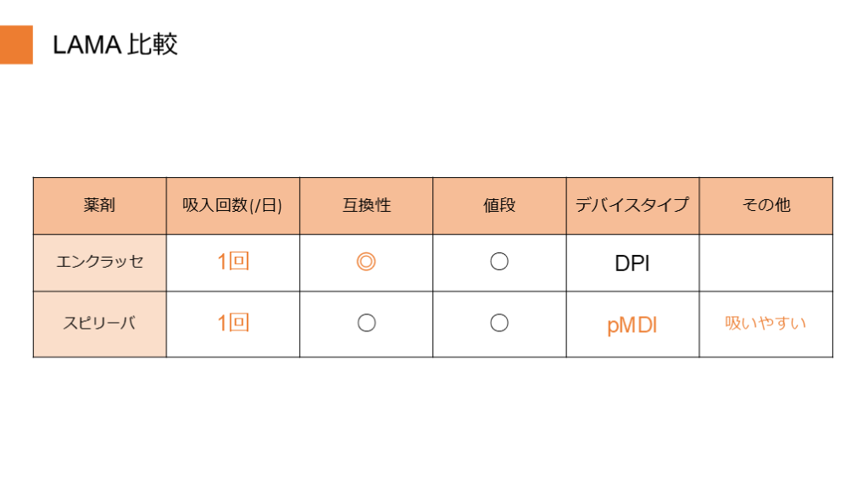Click the orange square beside the title
This screenshot has width=868, height=488.
click(x=16, y=45)
